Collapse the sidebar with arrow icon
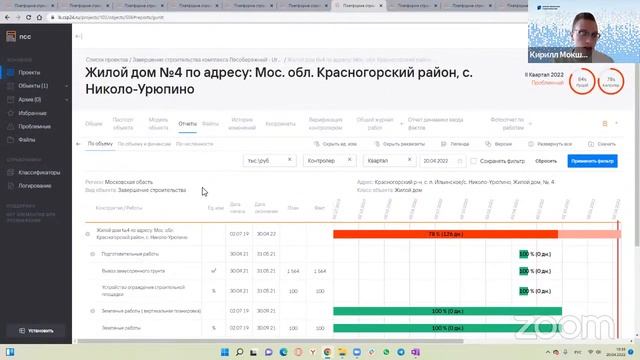 pos(79,36)
